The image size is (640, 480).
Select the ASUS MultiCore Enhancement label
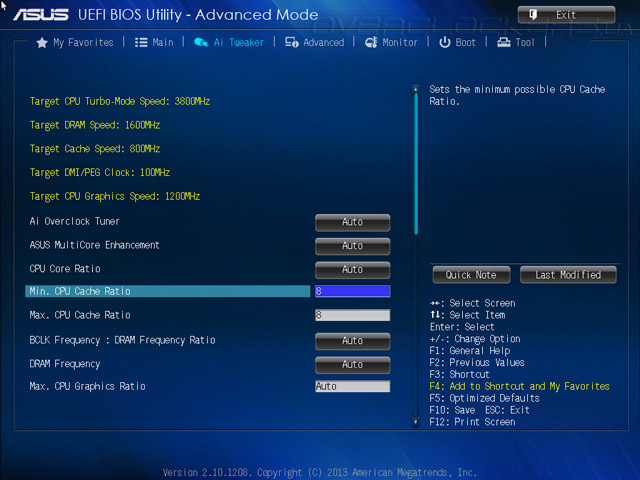coord(94,245)
